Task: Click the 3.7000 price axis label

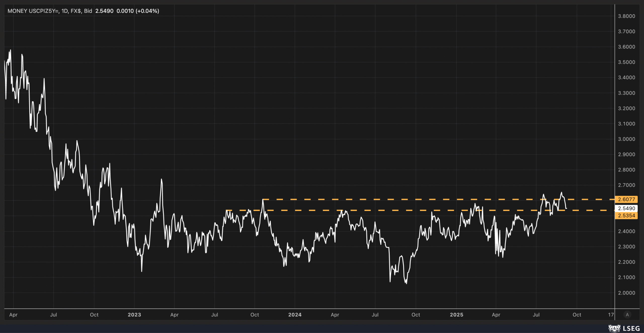Action: point(626,31)
